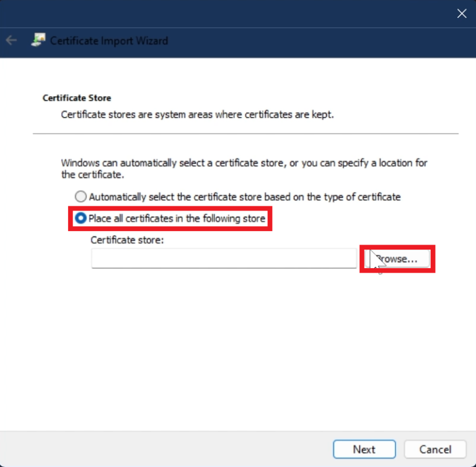Click the Certificate store text field
This screenshot has height=467, width=476.
pos(224,258)
